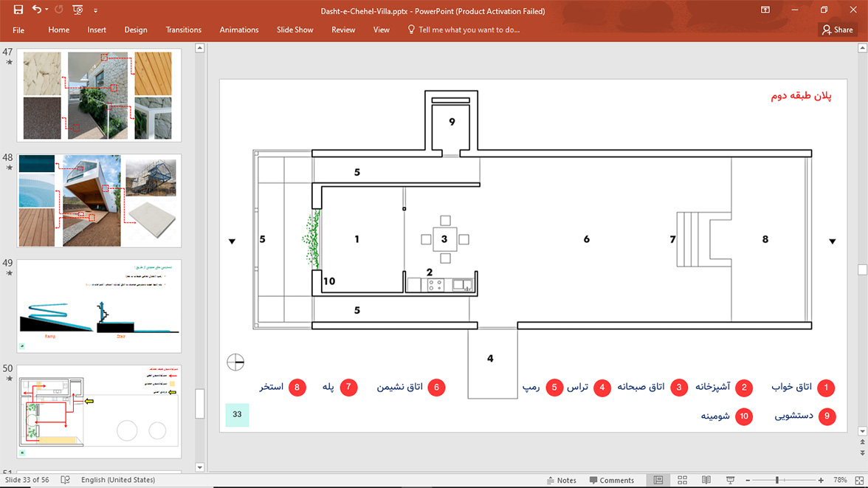Open the Design tab

coord(136,30)
